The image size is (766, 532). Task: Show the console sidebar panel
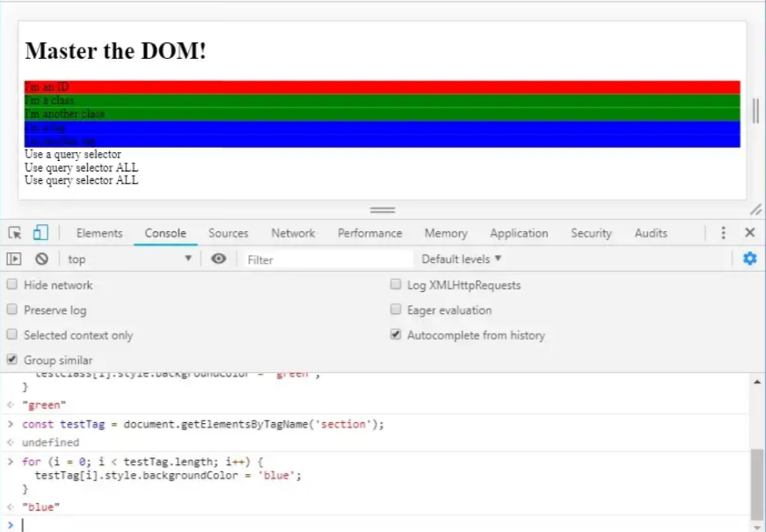pyautogui.click(x=14, y=259)
